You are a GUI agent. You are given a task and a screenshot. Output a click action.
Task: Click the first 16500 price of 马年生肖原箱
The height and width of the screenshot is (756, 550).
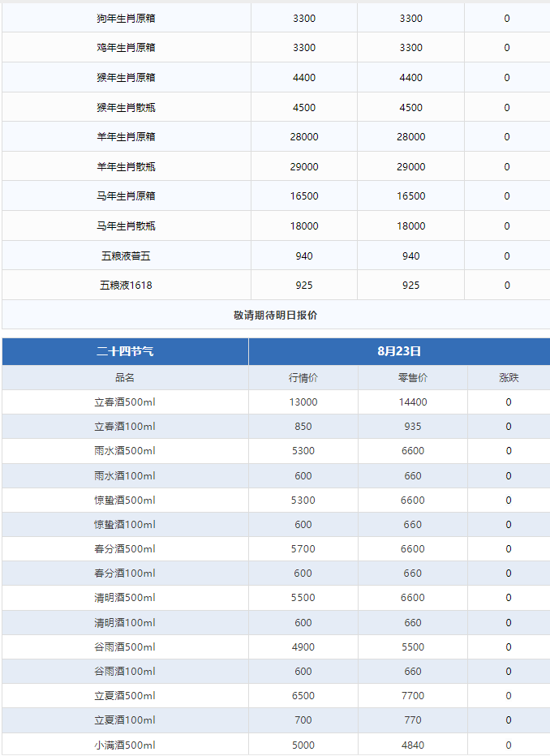click(304, 196)
